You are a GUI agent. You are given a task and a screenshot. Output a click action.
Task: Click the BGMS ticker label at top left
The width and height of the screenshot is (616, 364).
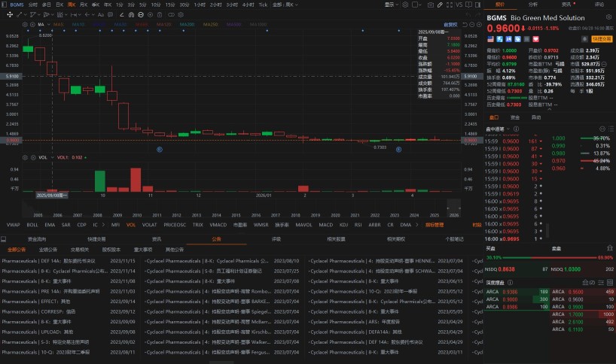[x=17, y=5]
